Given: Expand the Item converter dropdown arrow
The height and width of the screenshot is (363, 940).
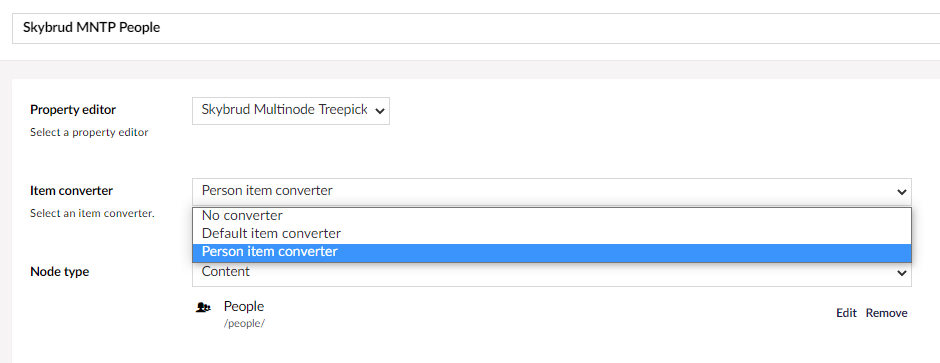Looking at the screenshot, I should (901, 192).
